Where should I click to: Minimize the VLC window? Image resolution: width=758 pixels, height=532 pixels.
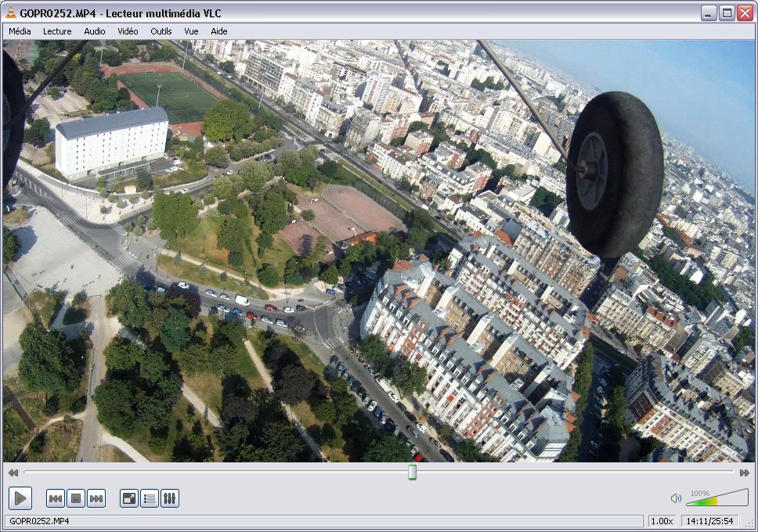point(708,13)
